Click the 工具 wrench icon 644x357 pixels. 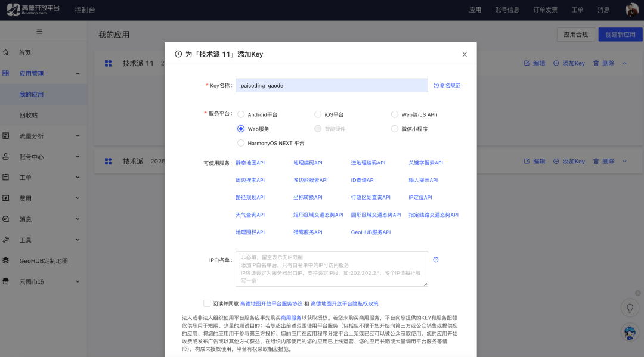click(x=6, y=240)
